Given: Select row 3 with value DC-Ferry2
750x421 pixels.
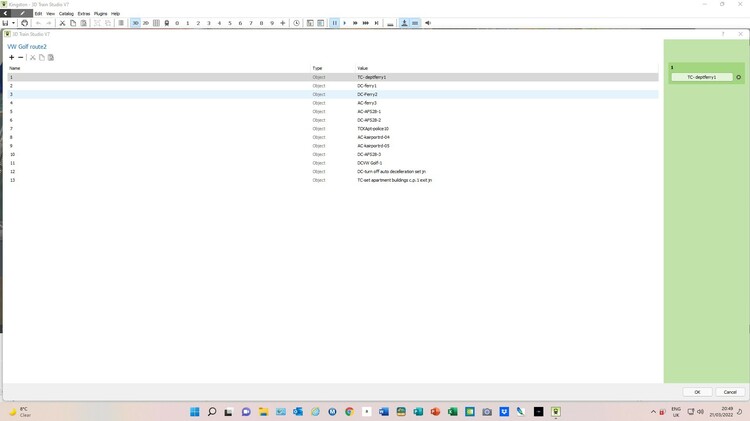Looking at the screenshot, I should tap(333, 94).
